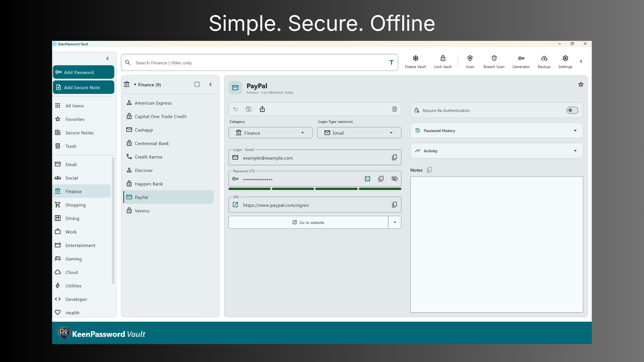Select the Utilities category
The width and height of the screenshot is (644, 362).
point(82,286)
